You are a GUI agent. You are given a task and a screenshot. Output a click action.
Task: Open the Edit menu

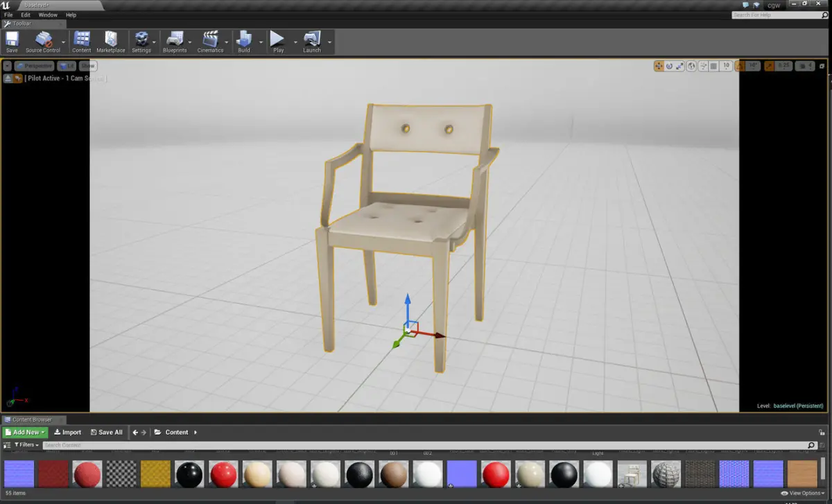[26, 15]
